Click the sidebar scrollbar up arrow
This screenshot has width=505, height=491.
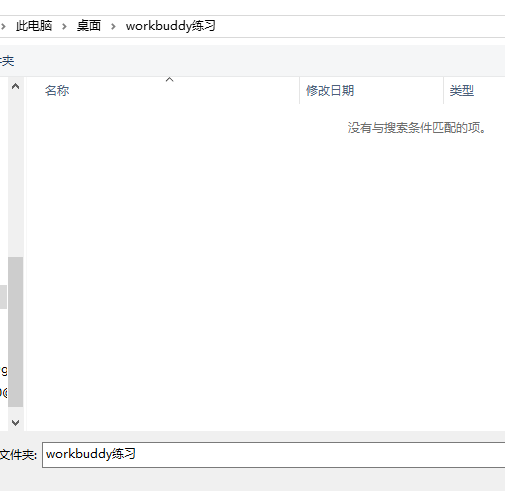coord(15,87)
